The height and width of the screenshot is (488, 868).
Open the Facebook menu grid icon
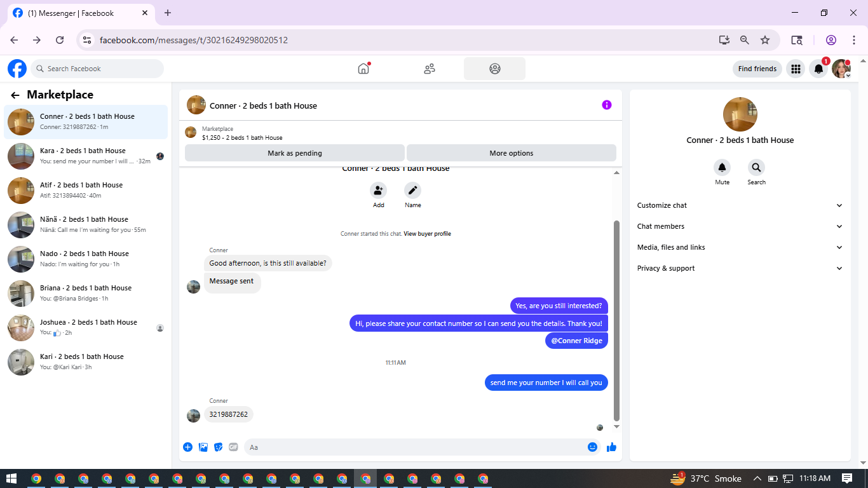796,69
